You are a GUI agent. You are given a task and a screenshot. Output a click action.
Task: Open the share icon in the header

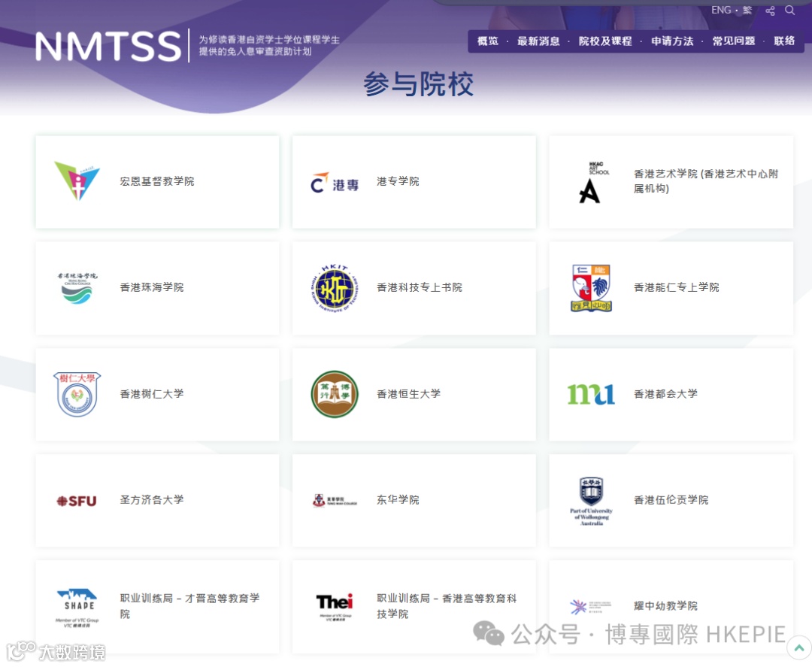coord(770,11)
